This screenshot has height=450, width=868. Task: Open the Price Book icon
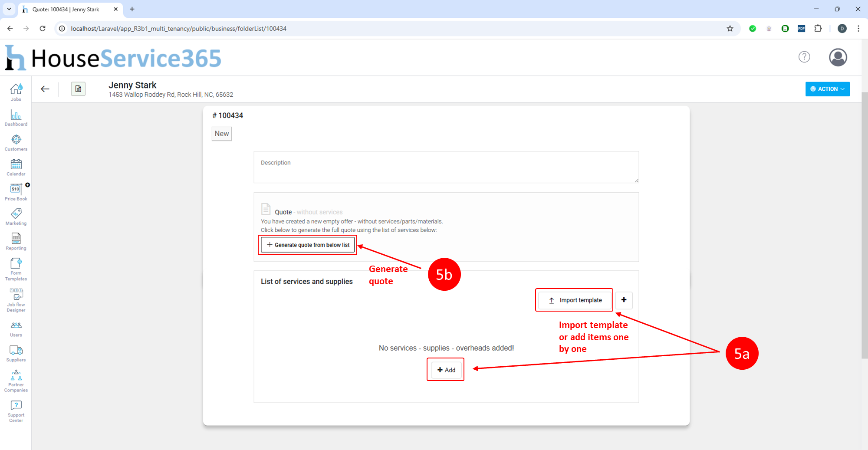[16, 192]
